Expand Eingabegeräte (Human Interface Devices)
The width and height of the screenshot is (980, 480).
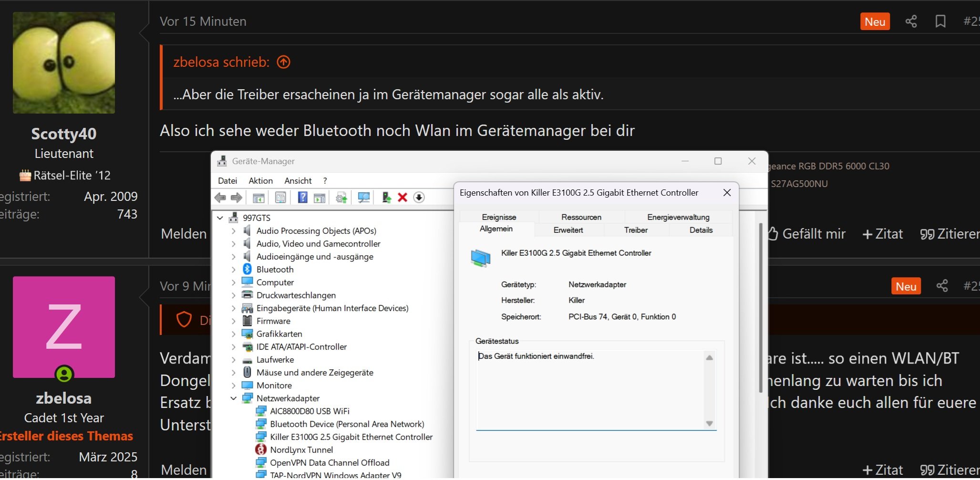233,308
